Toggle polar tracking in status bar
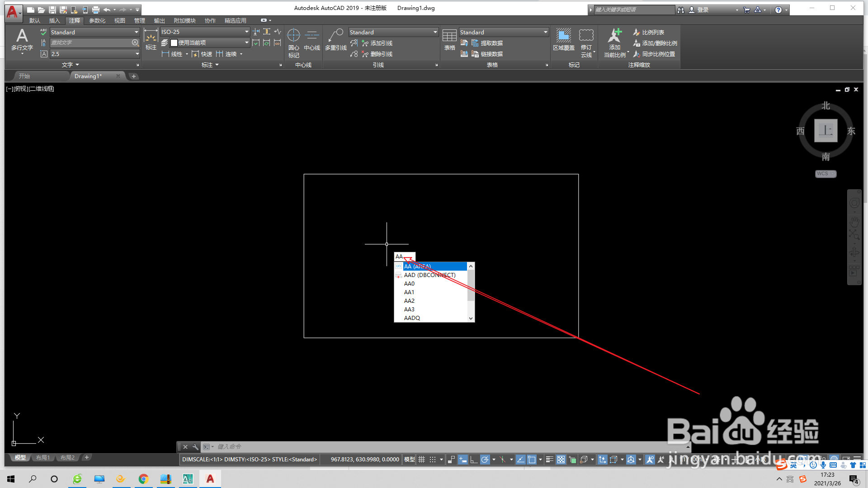 coord(485,460)
